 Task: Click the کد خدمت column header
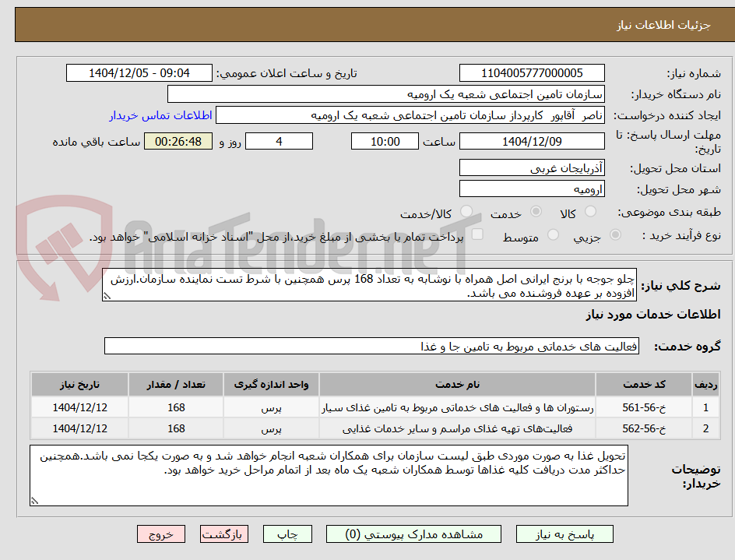pyautogui.click(x=644, y=385)
